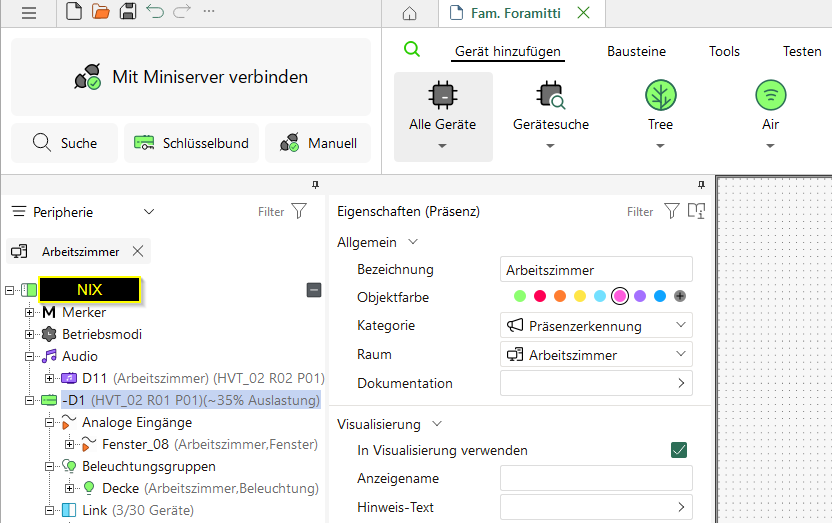Click the Schlüsselbund button
832x523 pixels.
pos(191,143)
